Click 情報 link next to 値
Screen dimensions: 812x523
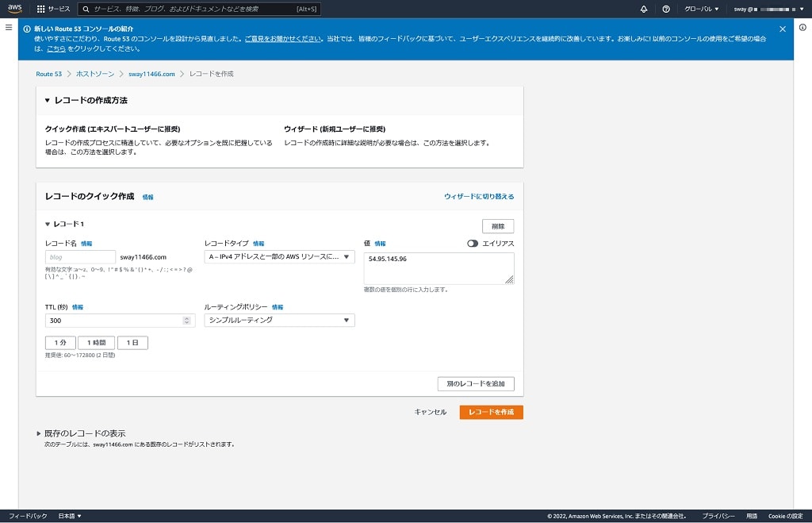[x=380, y=244]
